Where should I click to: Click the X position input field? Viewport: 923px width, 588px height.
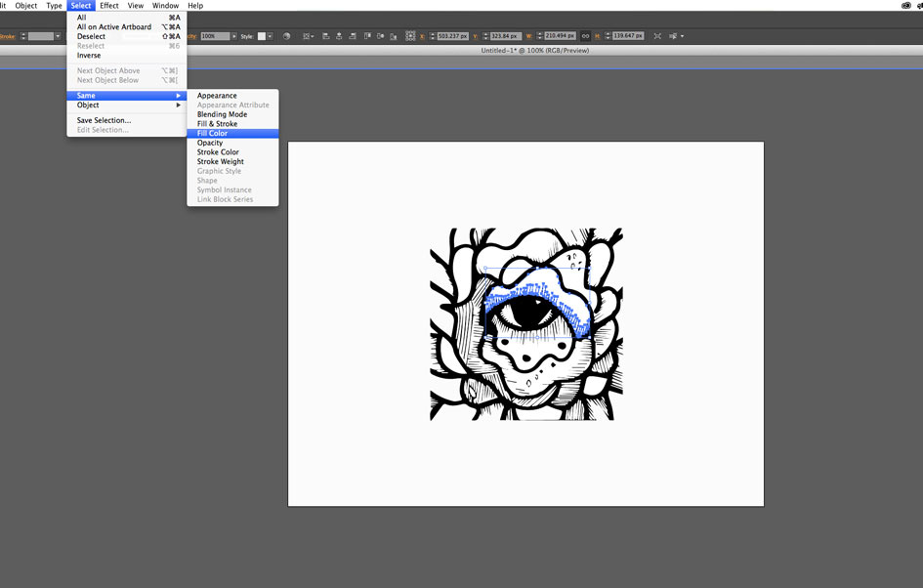451,36
